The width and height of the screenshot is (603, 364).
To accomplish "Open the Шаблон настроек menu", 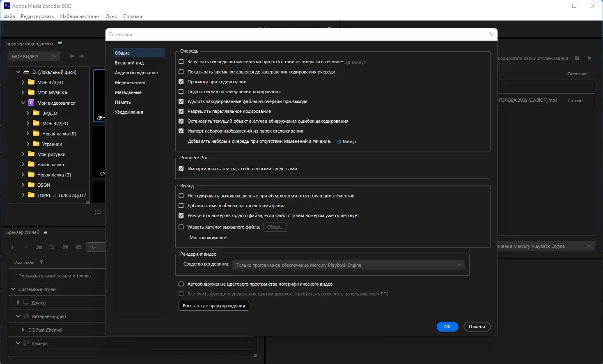I will tap(80, 16).
